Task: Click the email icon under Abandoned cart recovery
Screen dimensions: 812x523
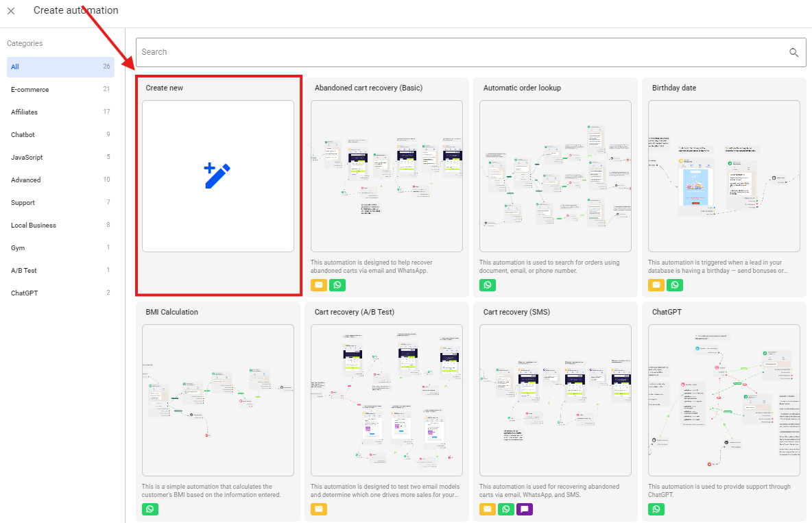Action: tap(319, 285)
